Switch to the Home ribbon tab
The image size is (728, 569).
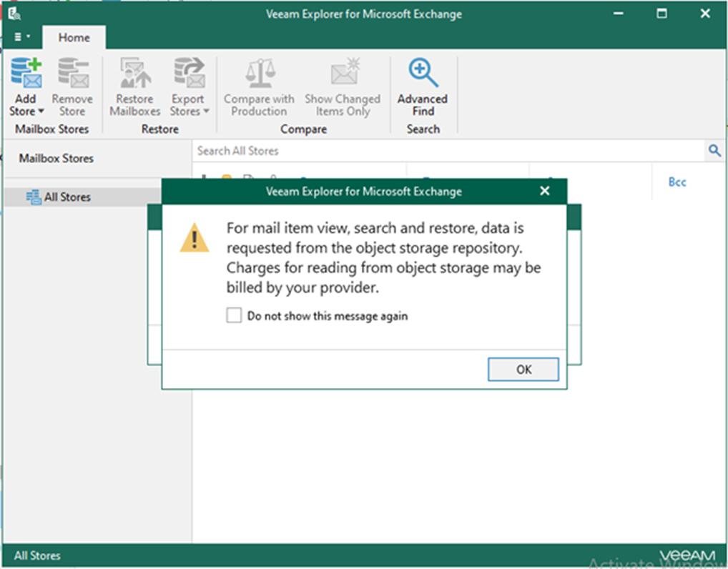pyautogui.click(x=74, y=38)
